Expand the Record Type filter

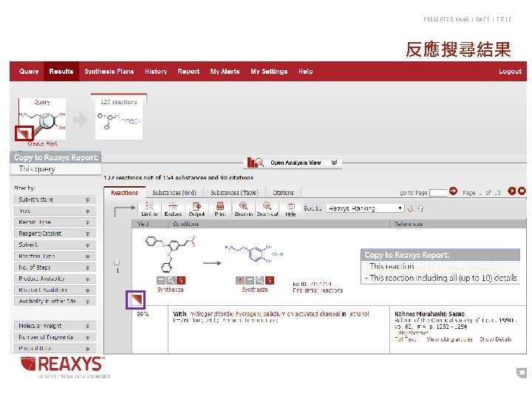point(55,222)
